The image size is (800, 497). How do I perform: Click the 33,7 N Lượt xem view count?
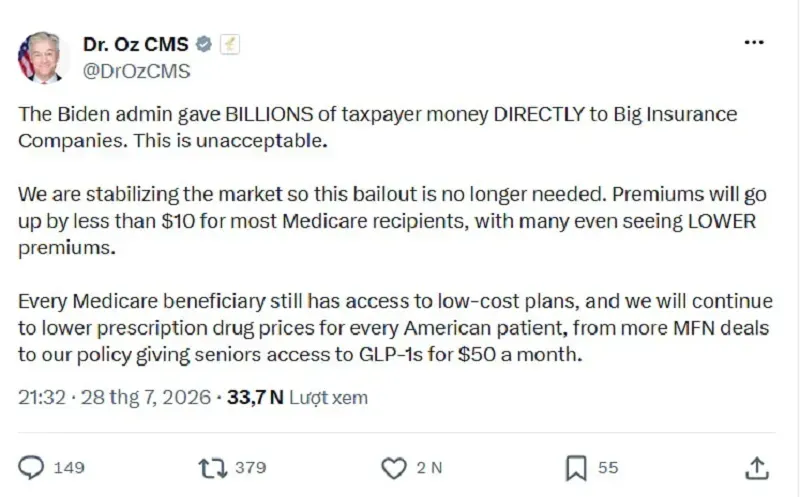pos(297,397)
